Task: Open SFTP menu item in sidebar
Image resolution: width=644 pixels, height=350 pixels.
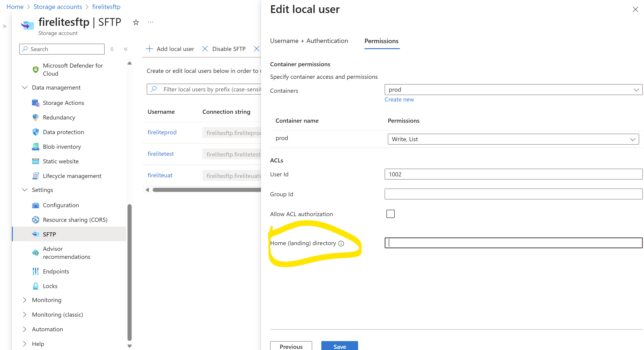Action: click(x=69, y=234)
